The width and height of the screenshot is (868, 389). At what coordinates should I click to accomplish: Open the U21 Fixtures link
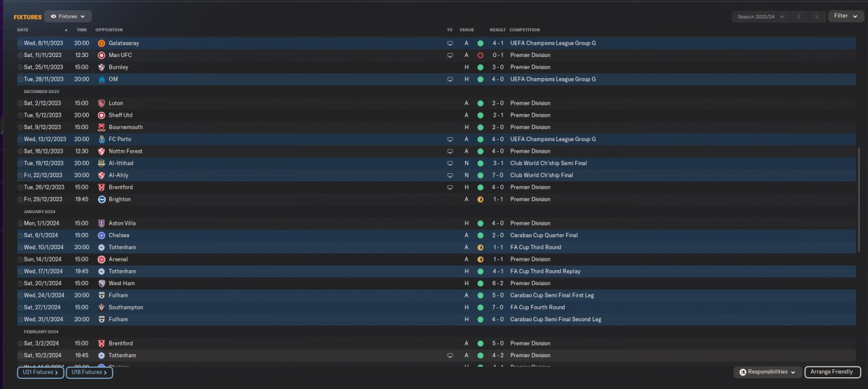point(41,372)
